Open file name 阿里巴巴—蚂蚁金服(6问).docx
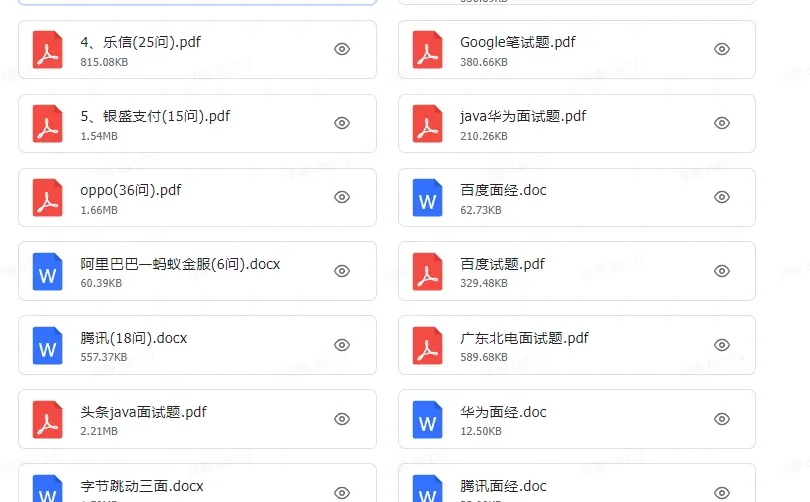 coord(180,264)
